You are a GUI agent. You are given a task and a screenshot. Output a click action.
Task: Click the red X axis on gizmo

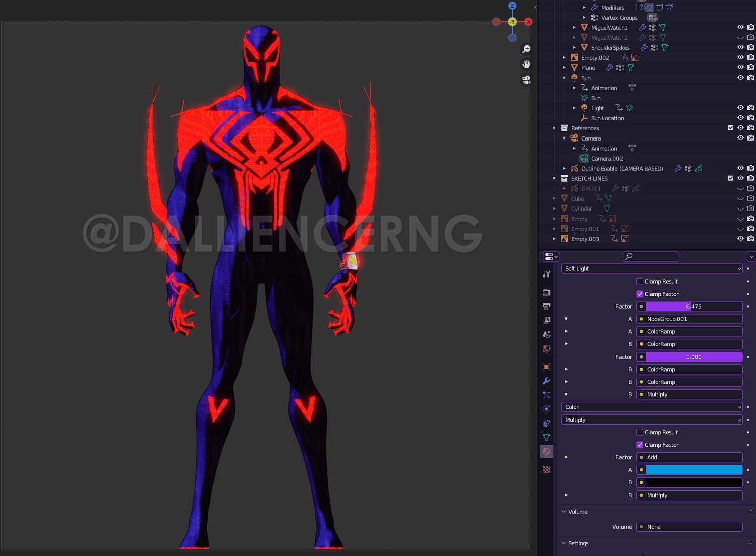(x=528, y=22)
